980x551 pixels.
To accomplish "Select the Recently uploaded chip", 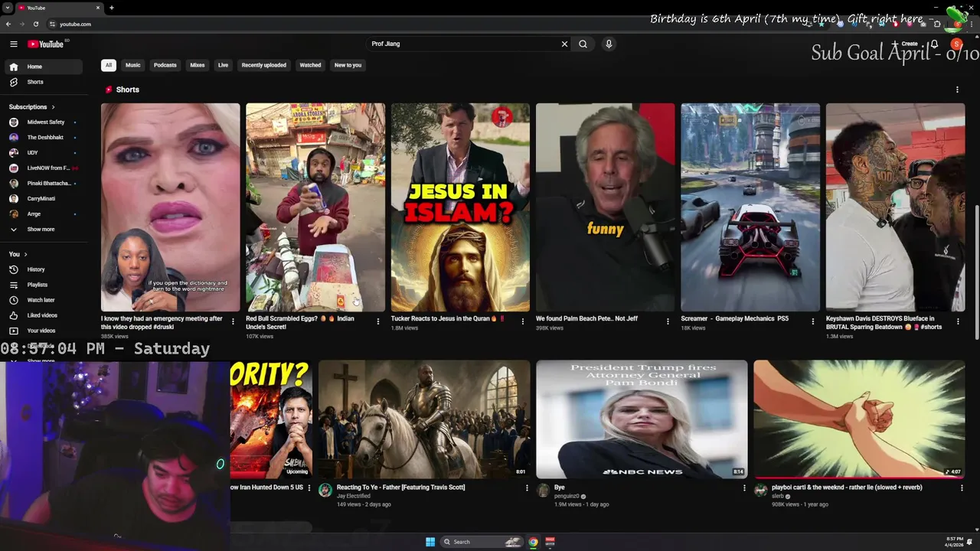I will click(264, 65).
